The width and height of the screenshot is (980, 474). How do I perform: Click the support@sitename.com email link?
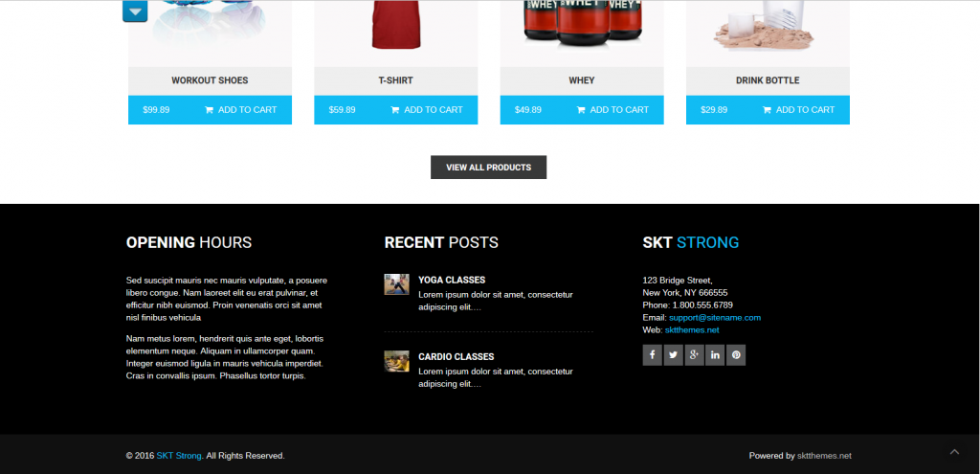tap(715, 318)
